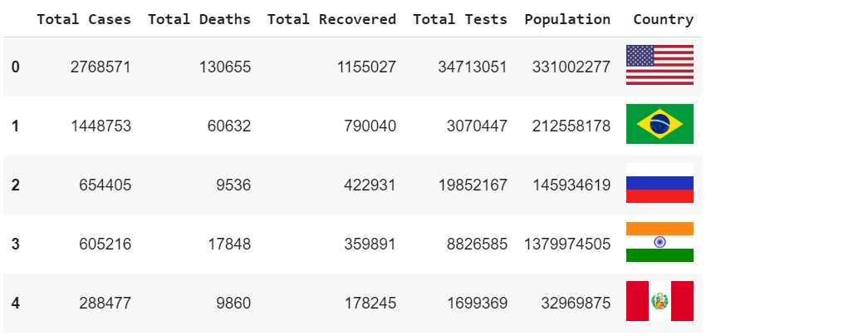The width and height of the screenshot is (868, 336).
Task: Select the Total Recovered column header
Action: (x=331, y=20)
